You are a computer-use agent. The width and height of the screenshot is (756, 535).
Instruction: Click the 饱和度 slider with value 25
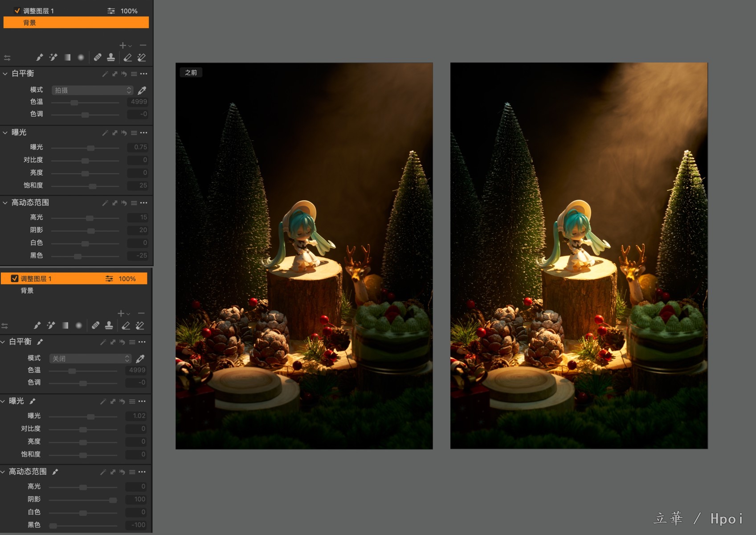(85, 186)
